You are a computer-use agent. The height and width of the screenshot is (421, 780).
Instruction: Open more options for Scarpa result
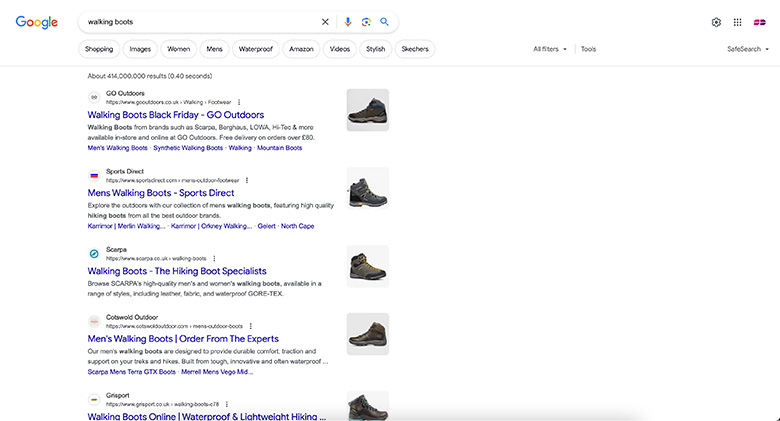[214, 259]
